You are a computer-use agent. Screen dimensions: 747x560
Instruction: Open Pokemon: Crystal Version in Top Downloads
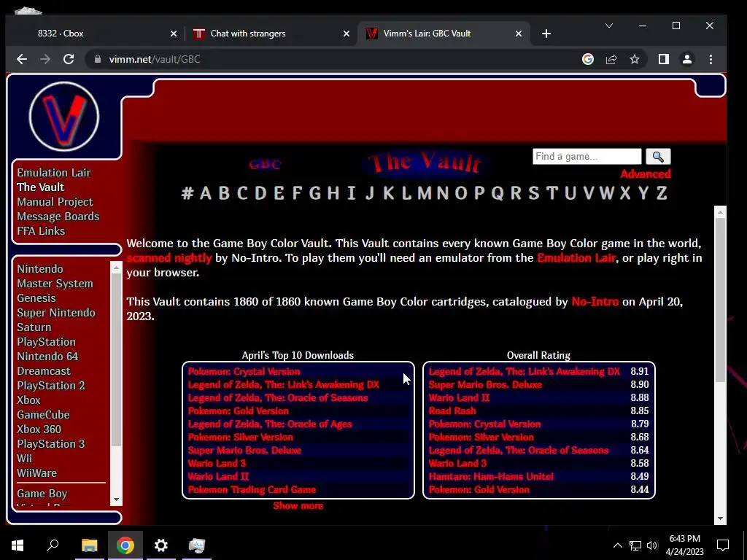244,371
